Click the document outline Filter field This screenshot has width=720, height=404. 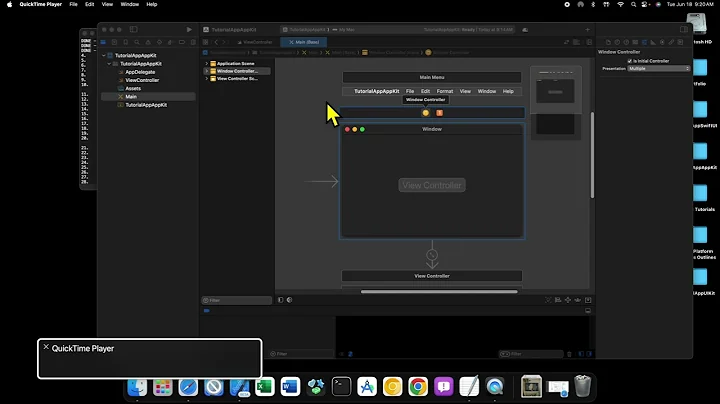coord(236,300)
